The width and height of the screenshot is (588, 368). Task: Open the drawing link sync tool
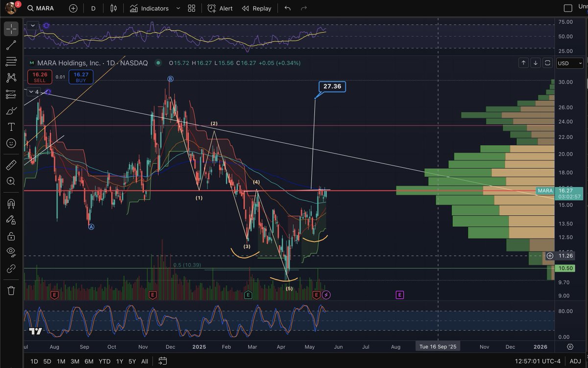(11, 268)
